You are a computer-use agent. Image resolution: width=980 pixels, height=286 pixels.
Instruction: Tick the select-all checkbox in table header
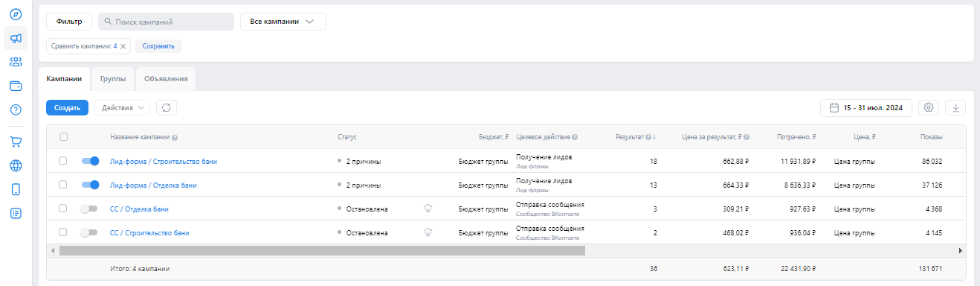(63, 136)
